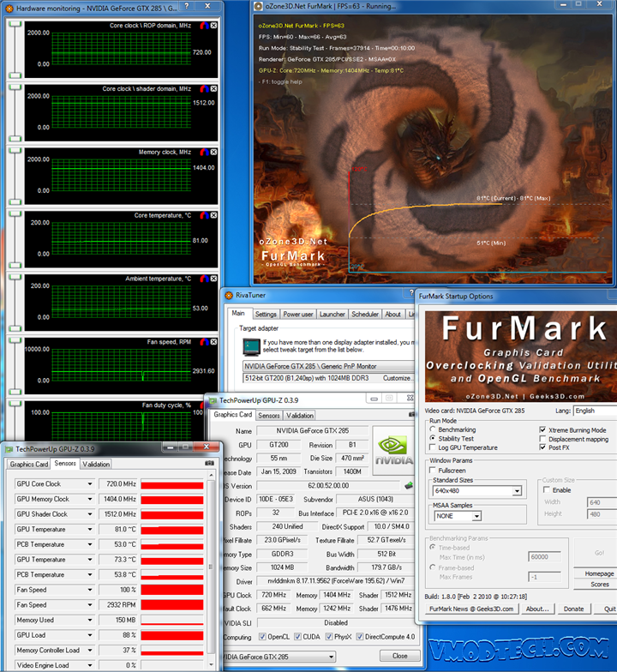Click magnet icon on Ambient temperature graph
The height and width of the screenshot is (672, 617).
tap(204, 279)
